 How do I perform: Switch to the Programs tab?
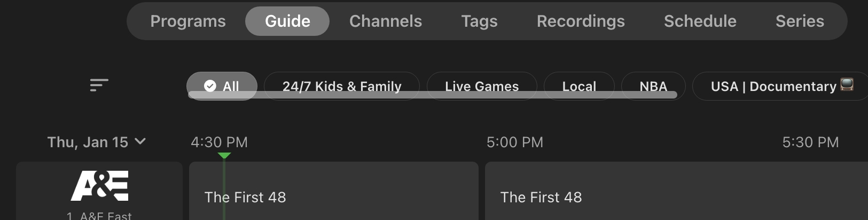(x=188, y=21)
